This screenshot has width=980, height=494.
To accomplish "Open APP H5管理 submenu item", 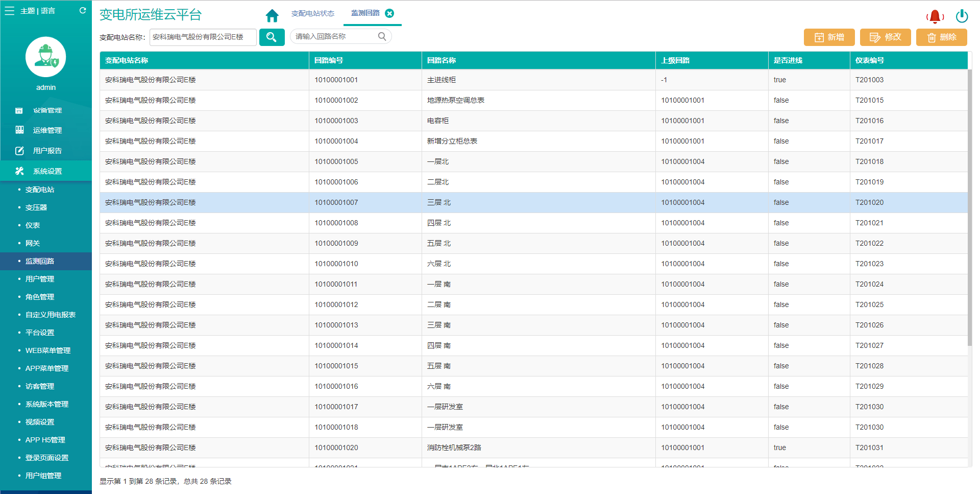I will (45, 440).
